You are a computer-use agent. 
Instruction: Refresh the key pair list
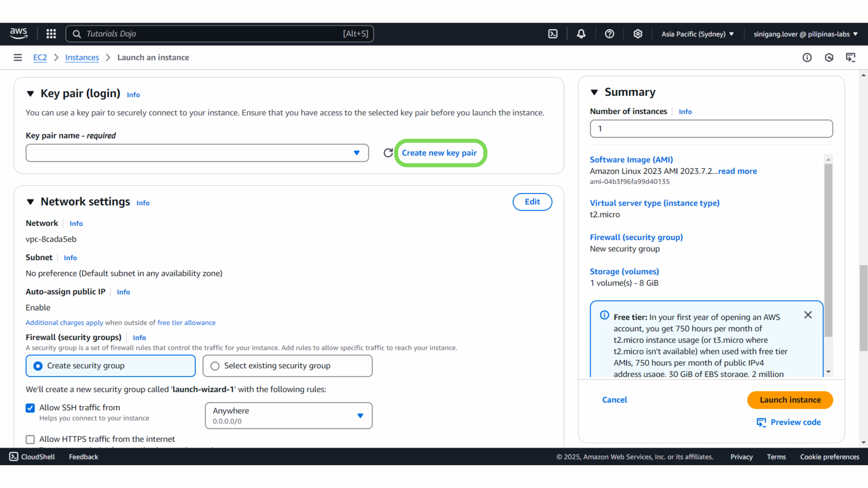[x=388, y=153]
